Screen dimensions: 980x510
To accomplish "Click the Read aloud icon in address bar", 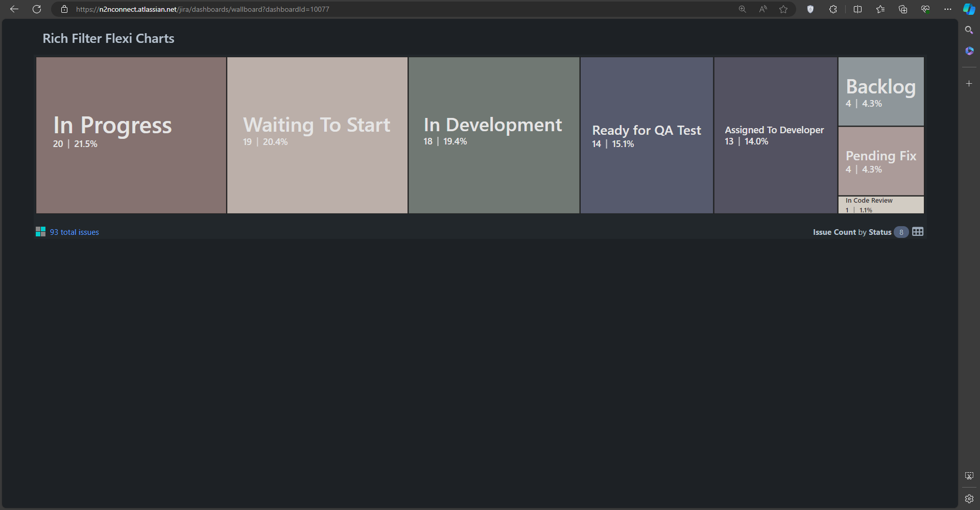I will pos(762,9).
